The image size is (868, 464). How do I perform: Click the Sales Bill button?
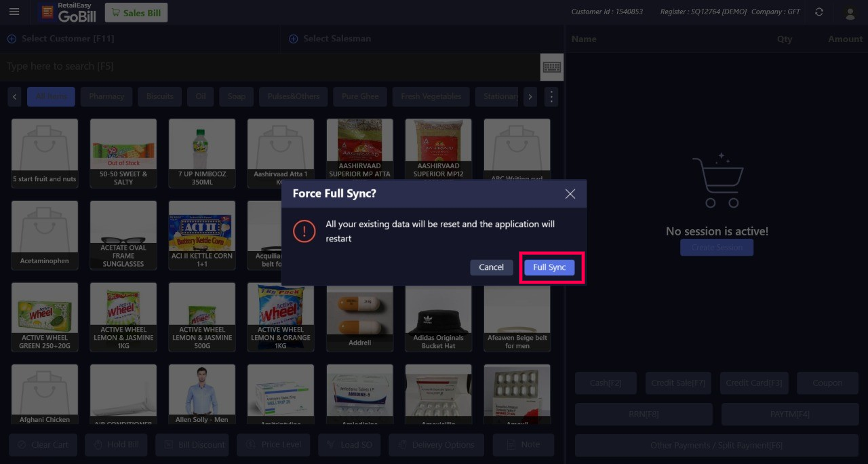click(x=136, y=12)
